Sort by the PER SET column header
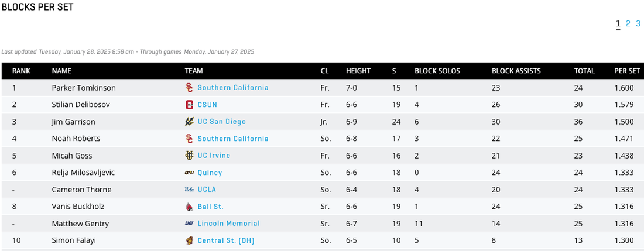The width and height of the screenshot is (644, 251). click(627, 71)
